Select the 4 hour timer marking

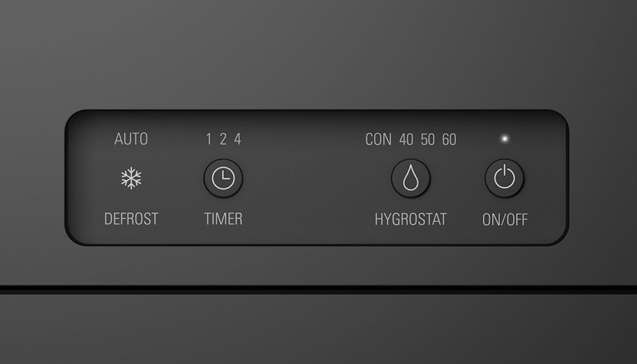point(237,139)
